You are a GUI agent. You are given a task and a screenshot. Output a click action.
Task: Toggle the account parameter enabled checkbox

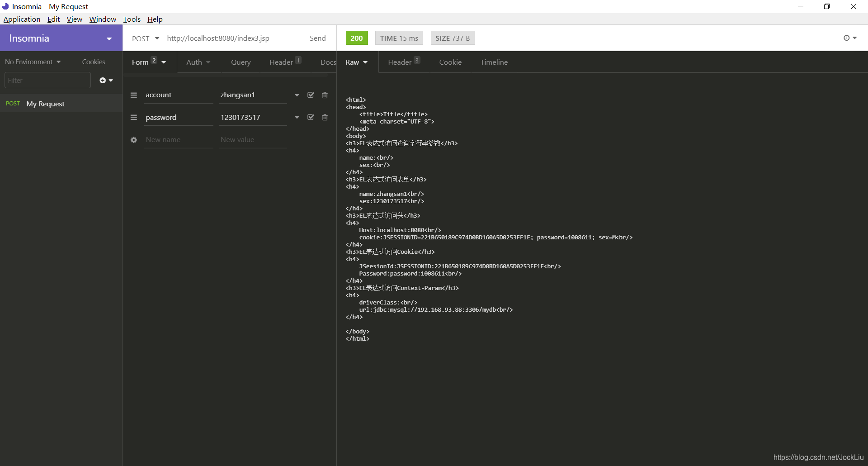pos(311,95)
